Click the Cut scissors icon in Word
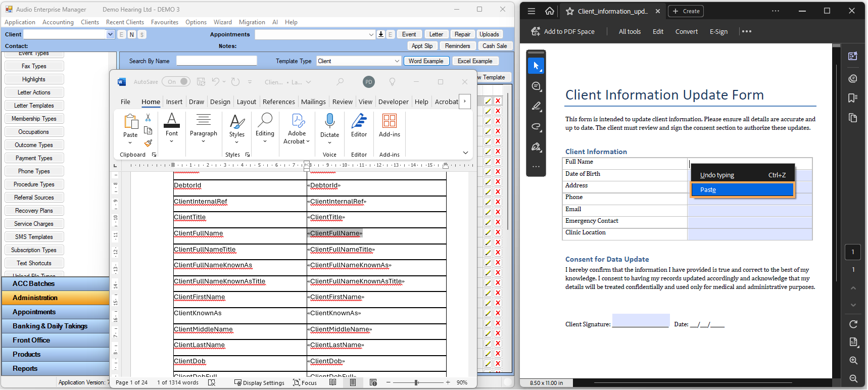Viewport: 868px width, 390px height. 148,118
